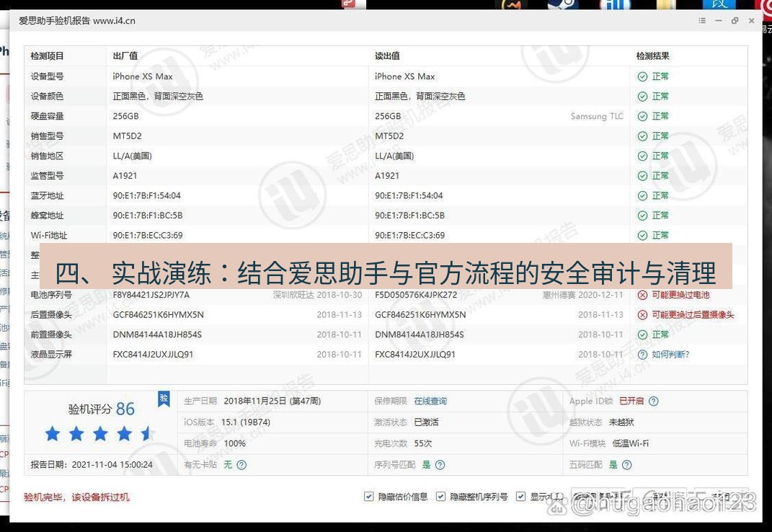Click 验机完毕，该设备拆过机 status message

pos(77,497)
